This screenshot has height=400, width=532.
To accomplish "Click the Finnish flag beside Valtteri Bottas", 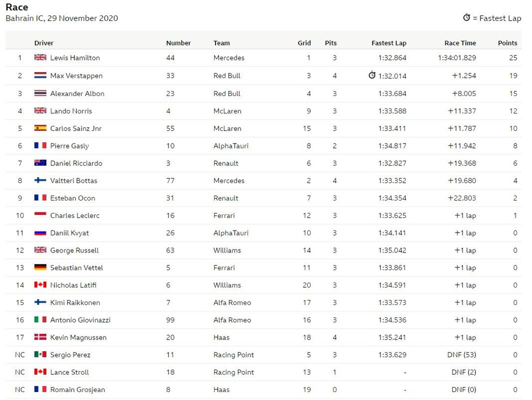I will pyautogui.click(x=40, y=180).
